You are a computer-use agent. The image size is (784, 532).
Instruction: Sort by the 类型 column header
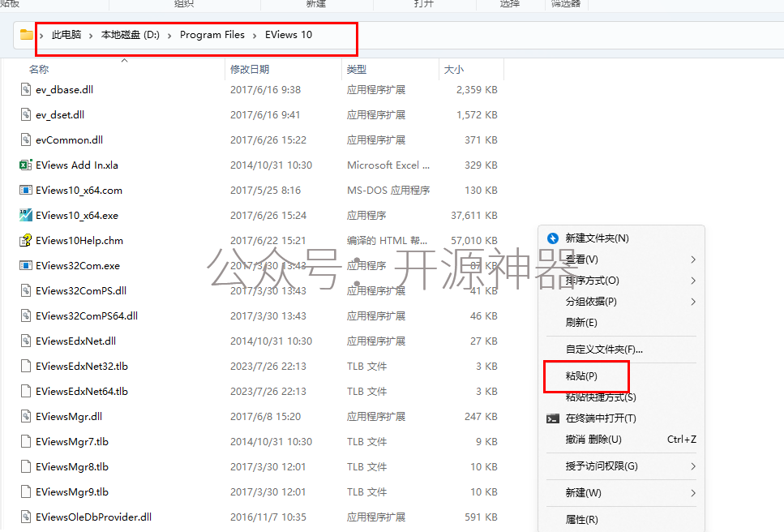357,70
